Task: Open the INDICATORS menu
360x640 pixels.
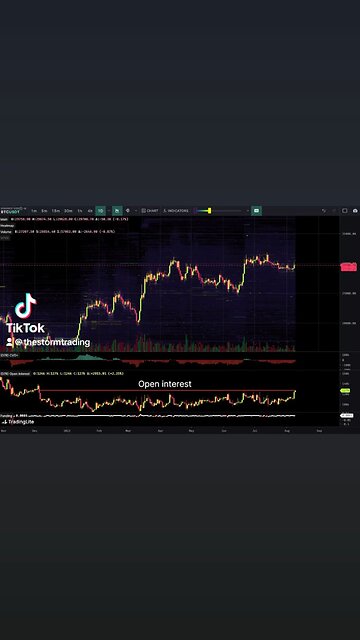Action: click(176, 211)
